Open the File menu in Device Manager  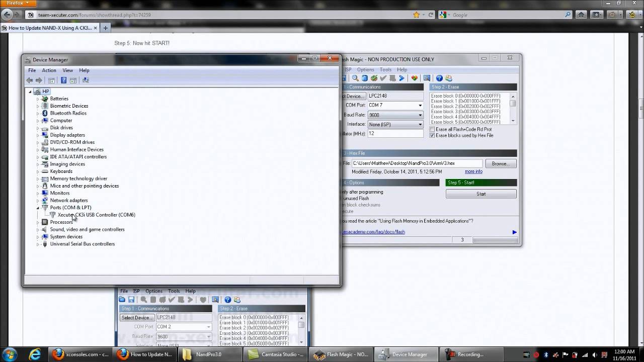coord(32,70)
